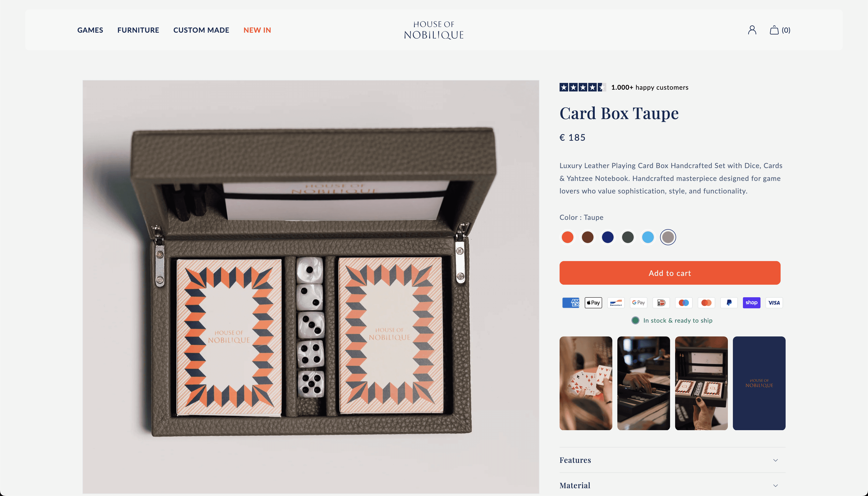Open the shopping bag cart icon
Screen dimensions: 868x496
click(780, 30)
